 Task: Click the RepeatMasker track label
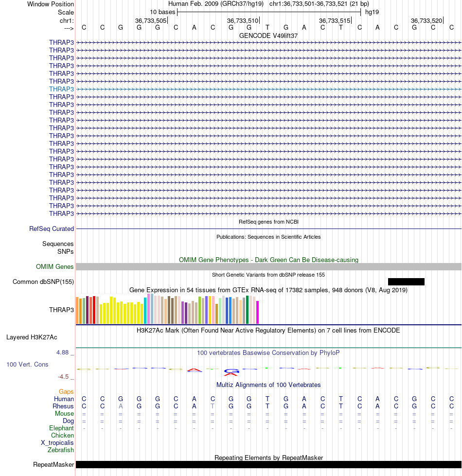point(53,465)
